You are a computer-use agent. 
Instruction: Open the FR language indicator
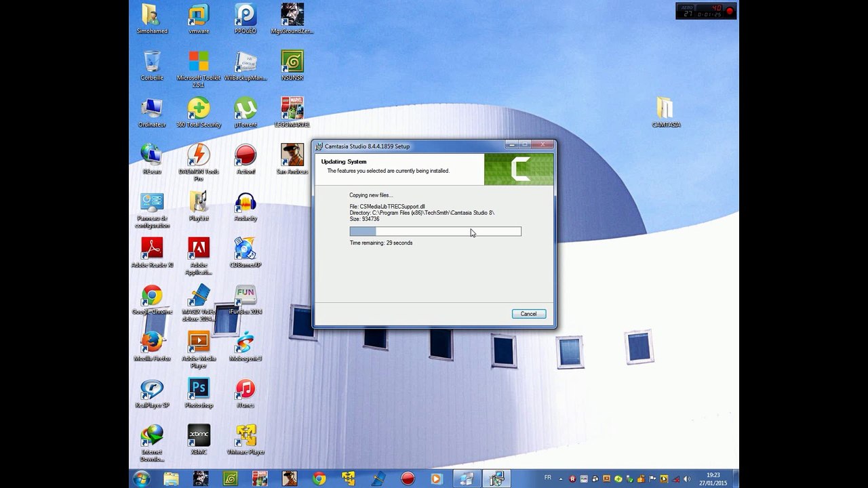coord(548,478)
